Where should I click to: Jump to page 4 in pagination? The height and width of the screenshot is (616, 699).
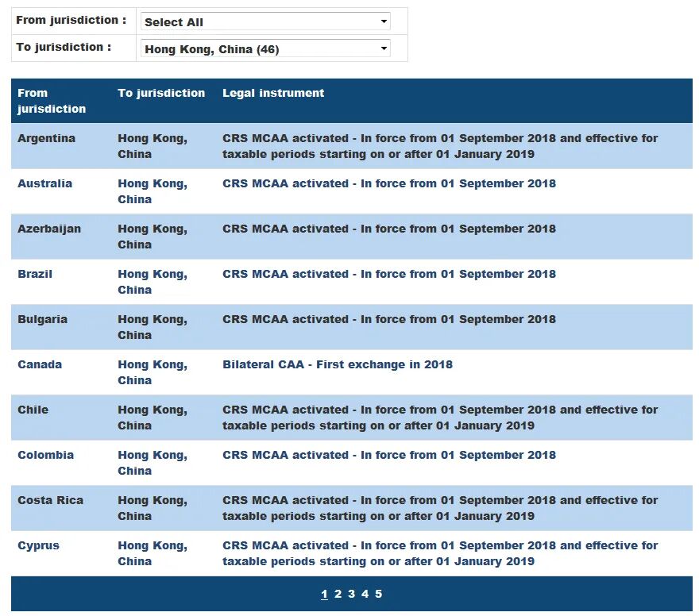pyautogui.click(x=365, y=594)
